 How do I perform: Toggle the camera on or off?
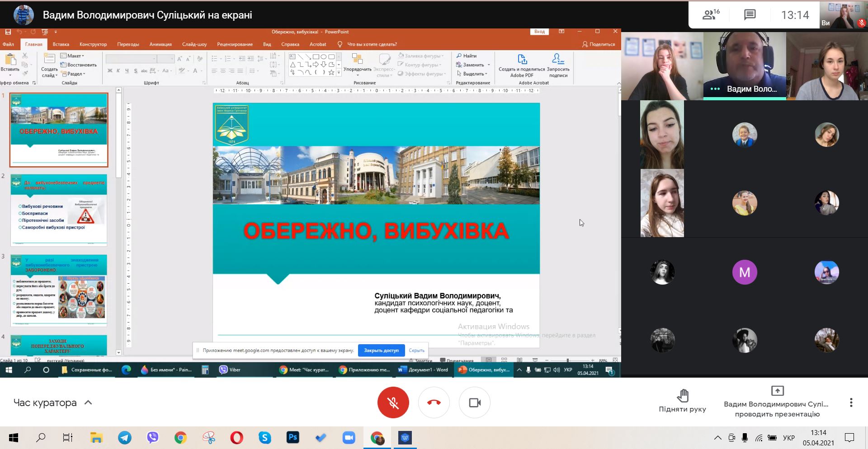coord(474,402)
